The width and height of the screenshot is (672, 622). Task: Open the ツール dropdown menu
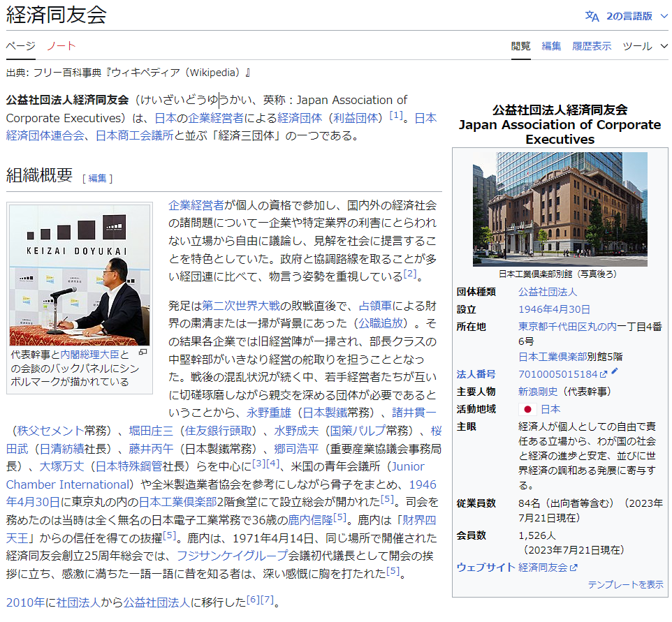click(646, 46)
